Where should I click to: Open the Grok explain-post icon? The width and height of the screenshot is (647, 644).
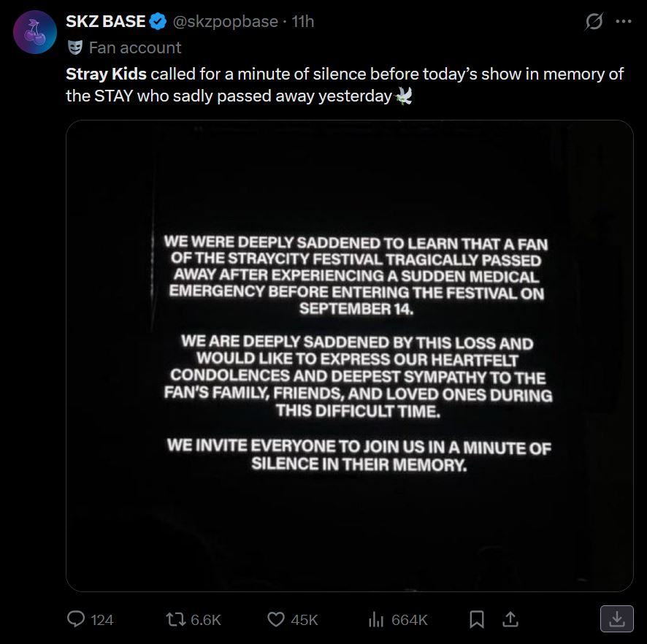pyautogui.click(x=594, y=21)
